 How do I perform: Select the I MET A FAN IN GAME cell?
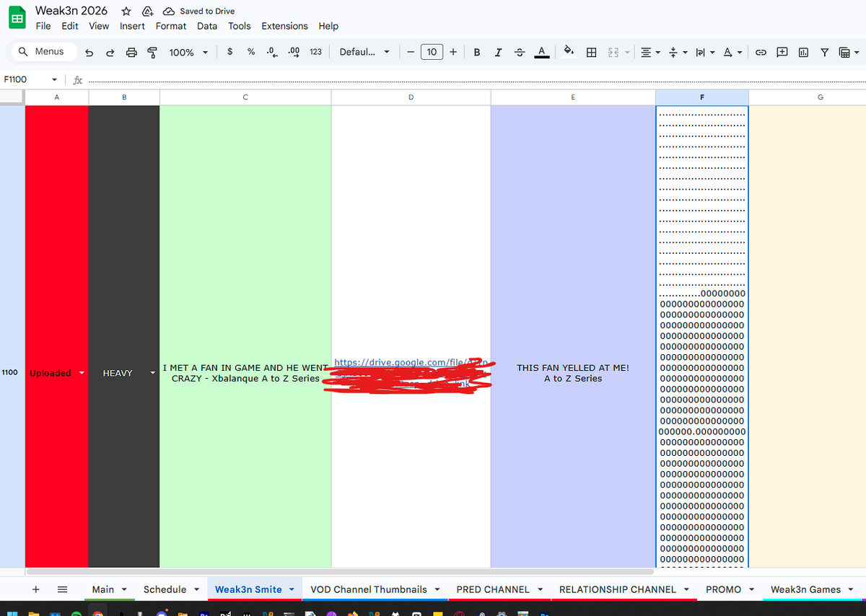[245, 336]
